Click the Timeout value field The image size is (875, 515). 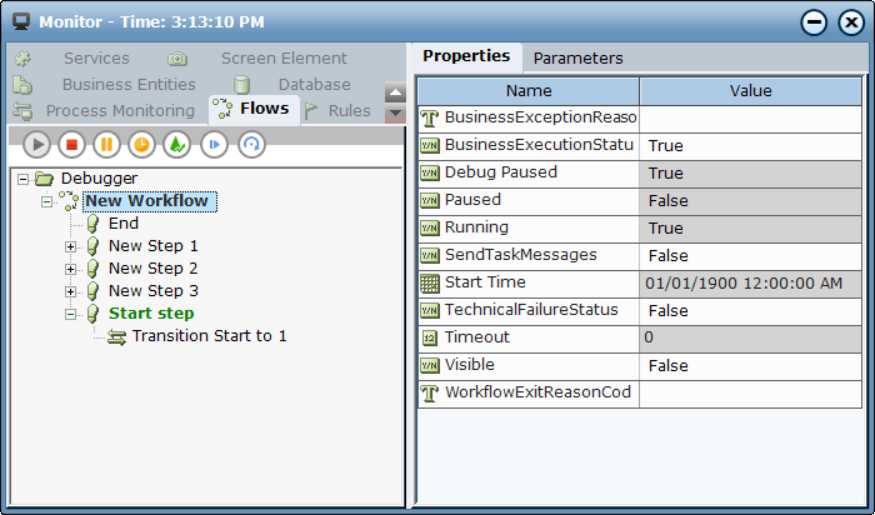coord(750,338)
